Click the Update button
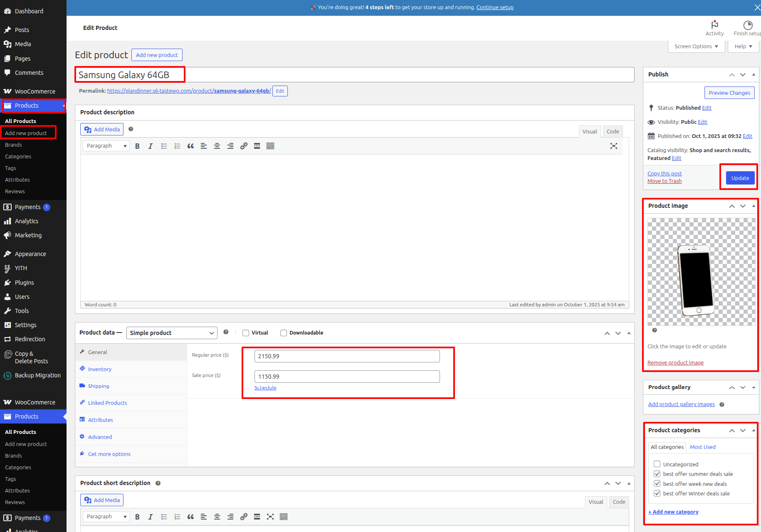 pos(740,178)
